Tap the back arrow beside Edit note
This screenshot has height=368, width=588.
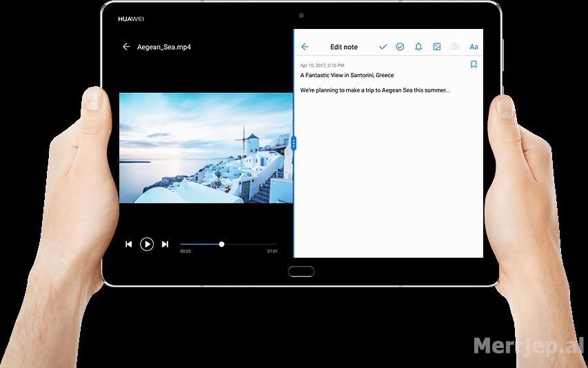click(x=305, y=47)
